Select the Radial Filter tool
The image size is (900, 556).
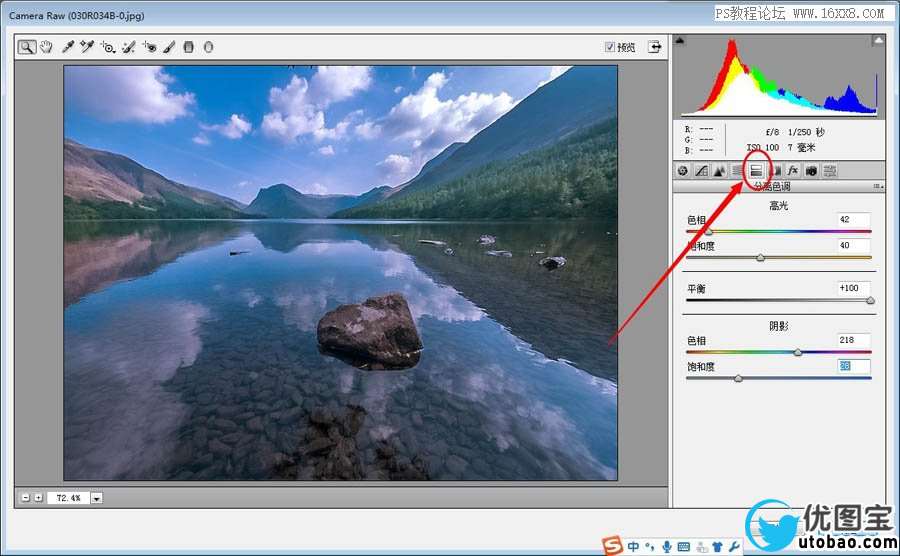pyautogui.click(x=208, y=47)
